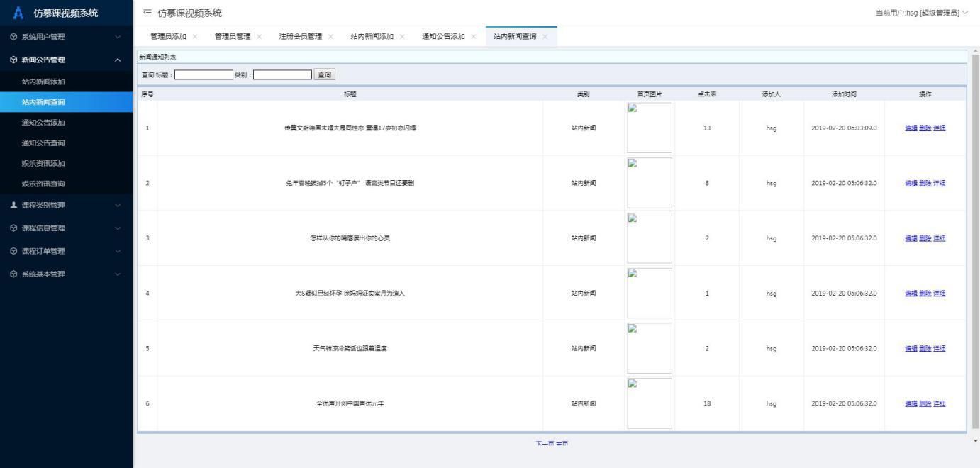Click the 查询 search button
Viewport: 980px width, 468px height.
[325, 74]
